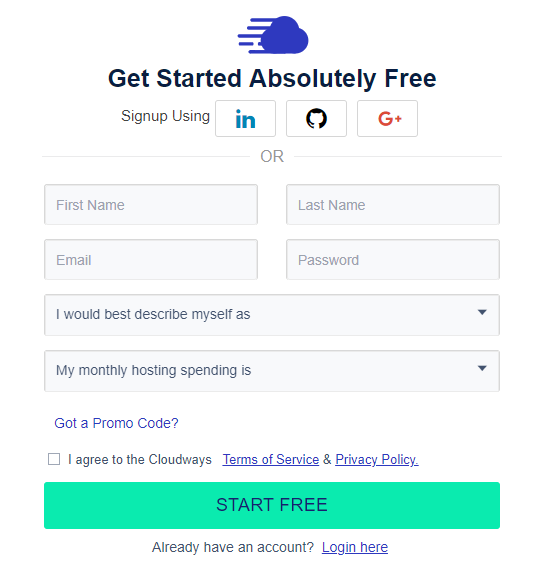Viewport: 545px width, 570px height.
Task: Click the arrow on hosting spending selector
Action: tap(482, 368)
